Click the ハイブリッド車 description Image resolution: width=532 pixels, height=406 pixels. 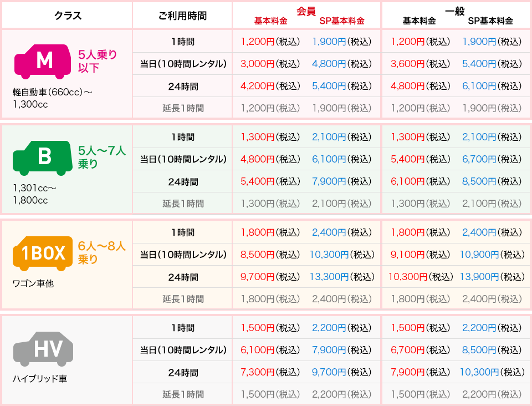click(x=40, y=378)
